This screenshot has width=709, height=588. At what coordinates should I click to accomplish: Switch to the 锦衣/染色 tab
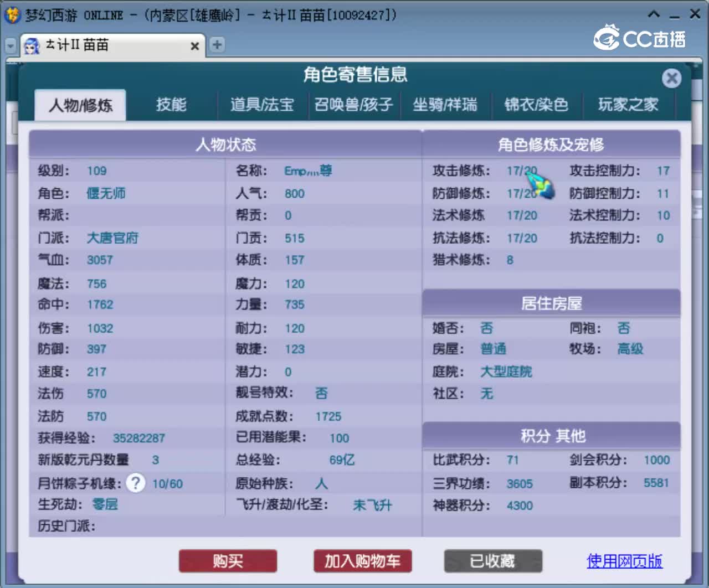[x=537, y=105]
